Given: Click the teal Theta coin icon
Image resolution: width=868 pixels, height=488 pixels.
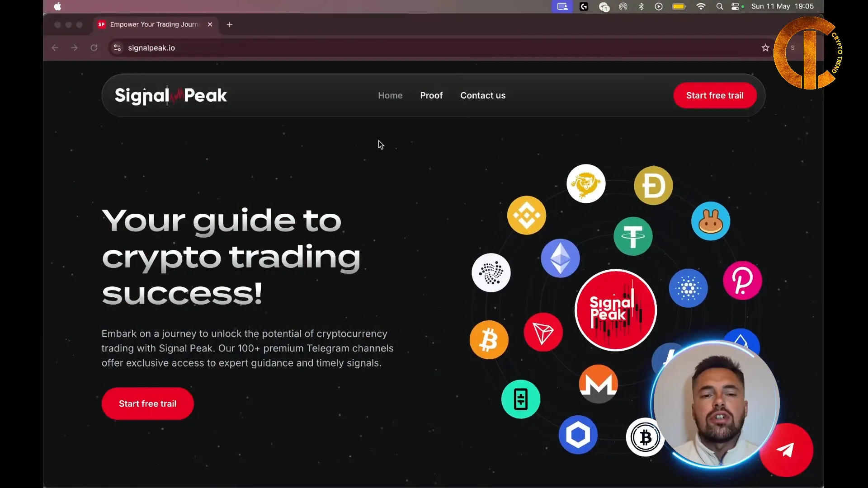Looking at the screenshot, I should coord(521,399).
